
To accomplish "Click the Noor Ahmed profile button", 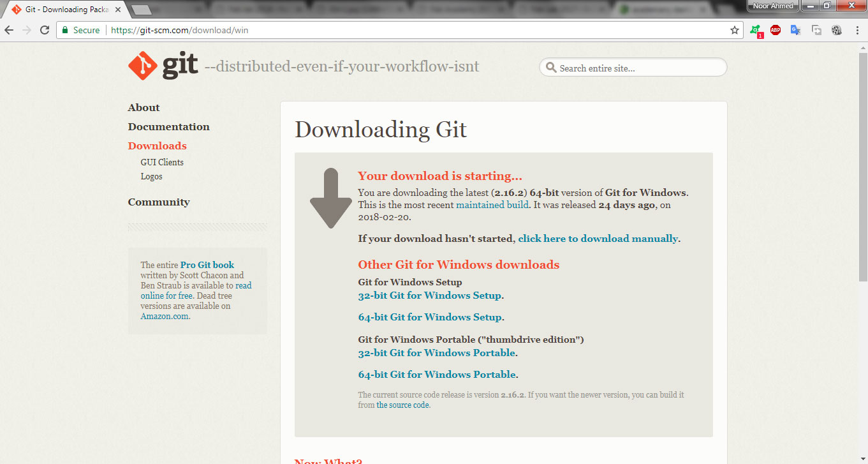I will (772, 6).
